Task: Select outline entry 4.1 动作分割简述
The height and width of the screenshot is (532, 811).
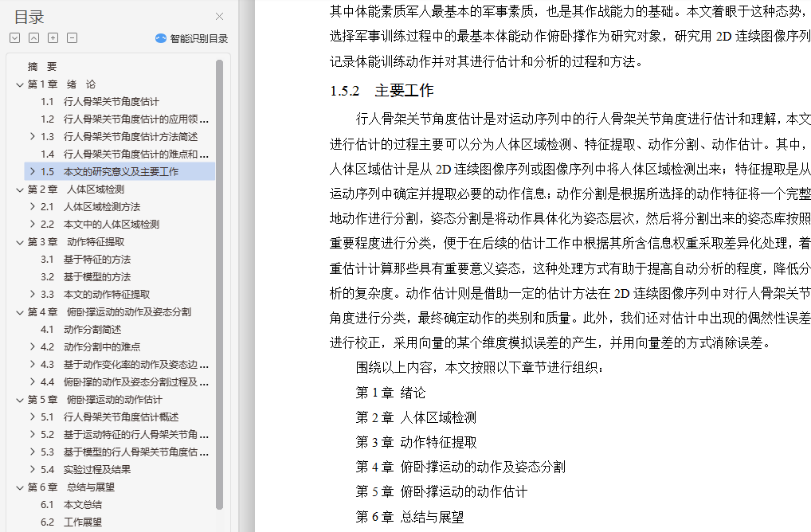Action: coord(80,330)
